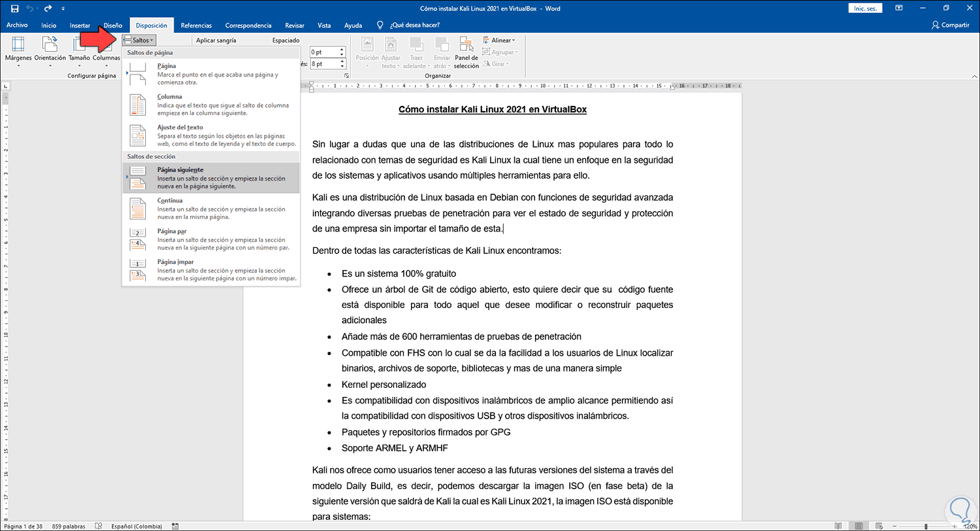Insert a Página impar section break
980x531 pixels.
click(x=210, y=270)
